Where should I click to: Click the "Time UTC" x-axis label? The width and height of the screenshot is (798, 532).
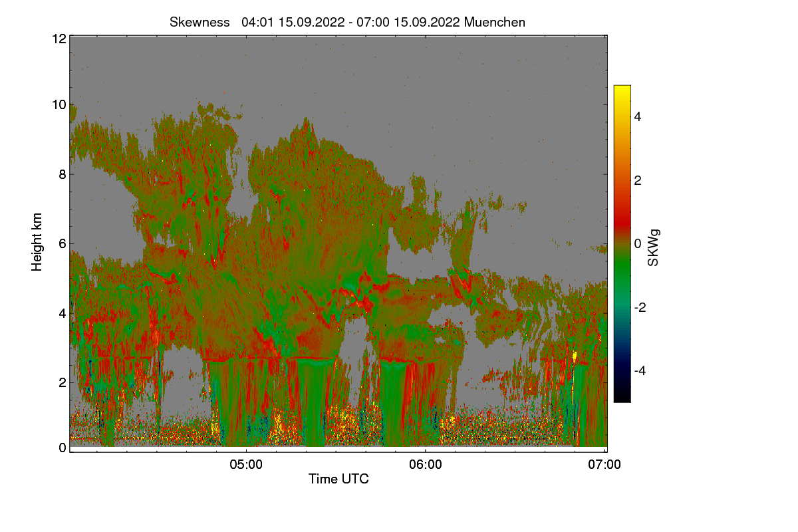click(x=338, y=479)
